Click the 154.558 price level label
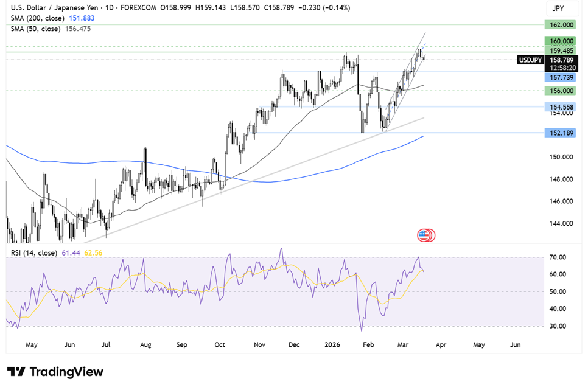Screen dimensions: 588x390 point(559,106)
